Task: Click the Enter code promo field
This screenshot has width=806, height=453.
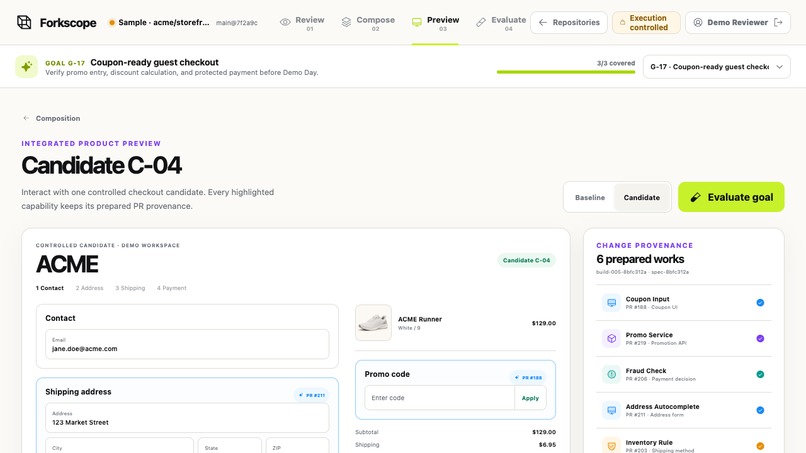Action: click(x=439, y=397)
